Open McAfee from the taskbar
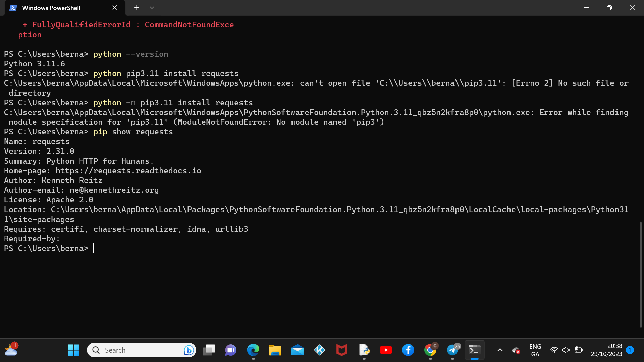Image resolution: width=644 pixels, height=362 pixels. point(342,350)
